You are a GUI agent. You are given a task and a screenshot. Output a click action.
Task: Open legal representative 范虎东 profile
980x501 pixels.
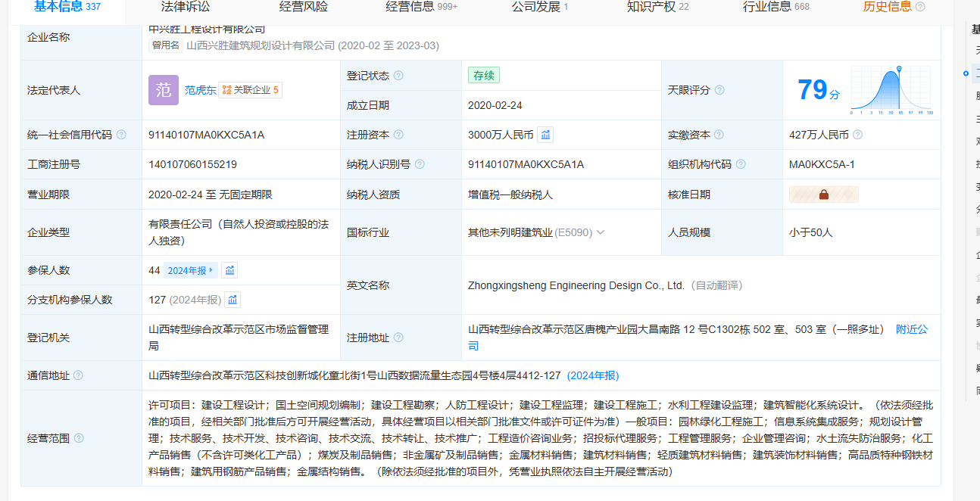click(x=201, y=90)
